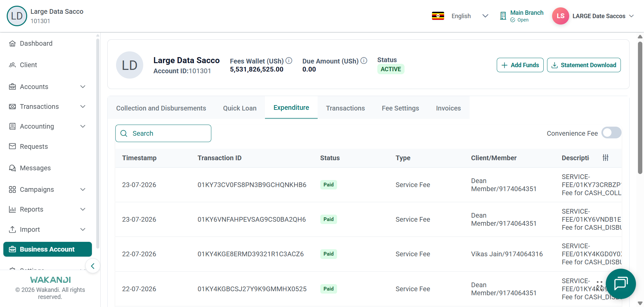Click the Main Branch building icon
Viewport: 644px width, 307px height.
tap(503, 16)
